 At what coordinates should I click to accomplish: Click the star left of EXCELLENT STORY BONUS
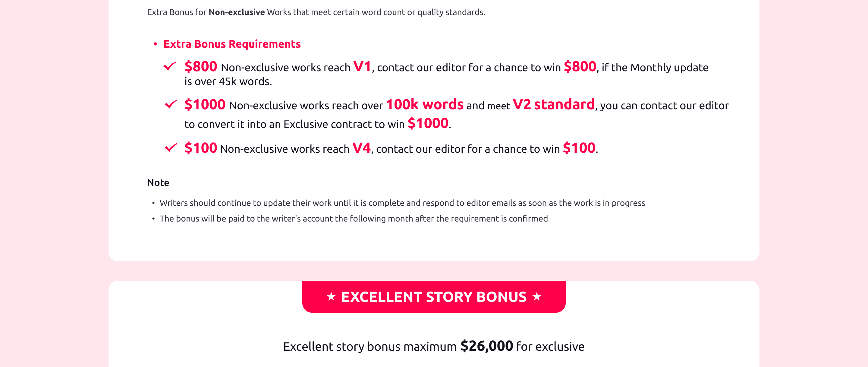(331, 296)
